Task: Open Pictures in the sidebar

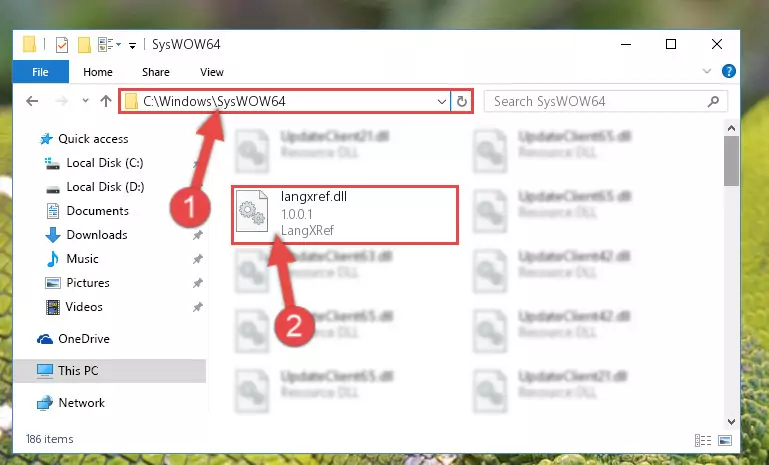Action: [88, 283]
